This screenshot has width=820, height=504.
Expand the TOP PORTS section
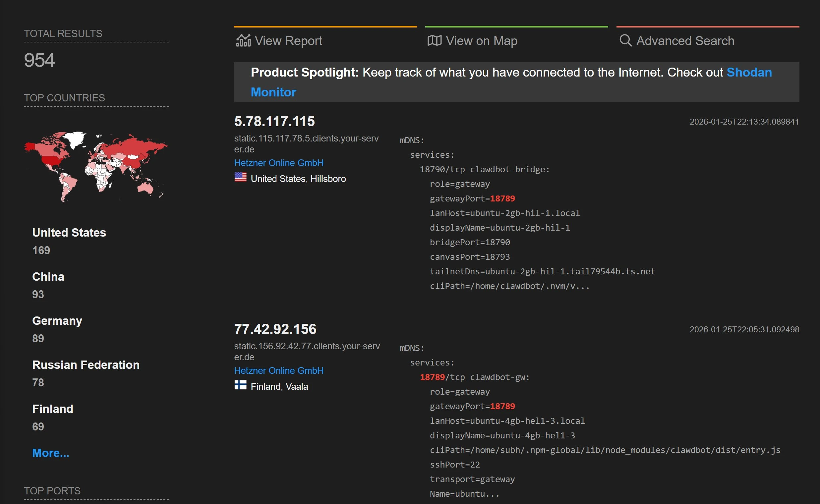[52, 490]
